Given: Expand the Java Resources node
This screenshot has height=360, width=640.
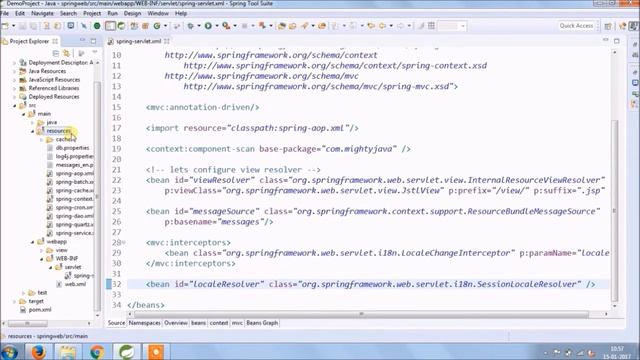Looking at the screenshot, I should 15,71.
